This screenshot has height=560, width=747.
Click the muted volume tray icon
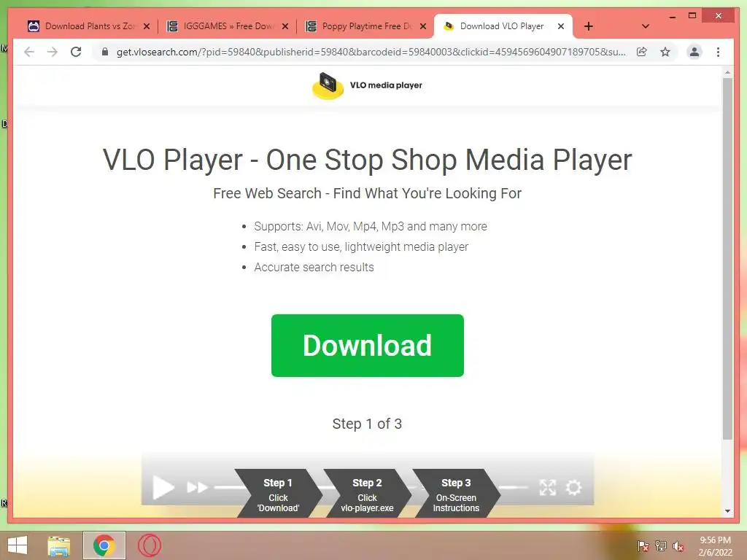(x=678, y=546)
